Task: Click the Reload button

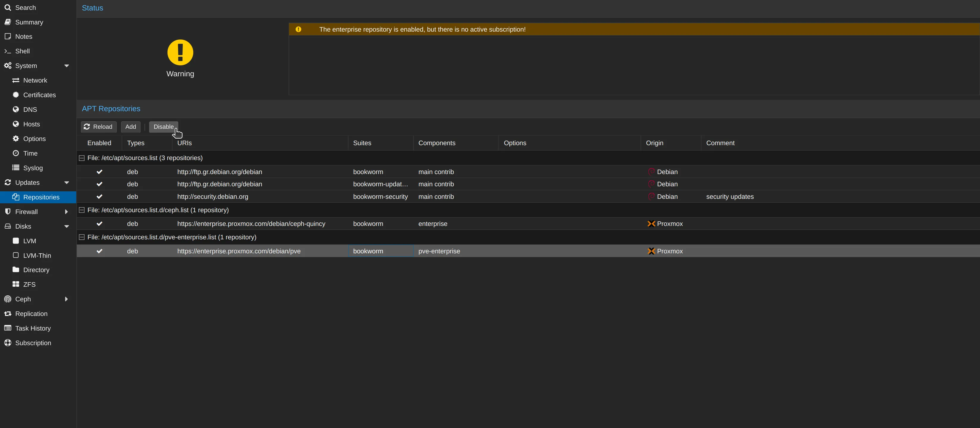Action: click(98, 127)
